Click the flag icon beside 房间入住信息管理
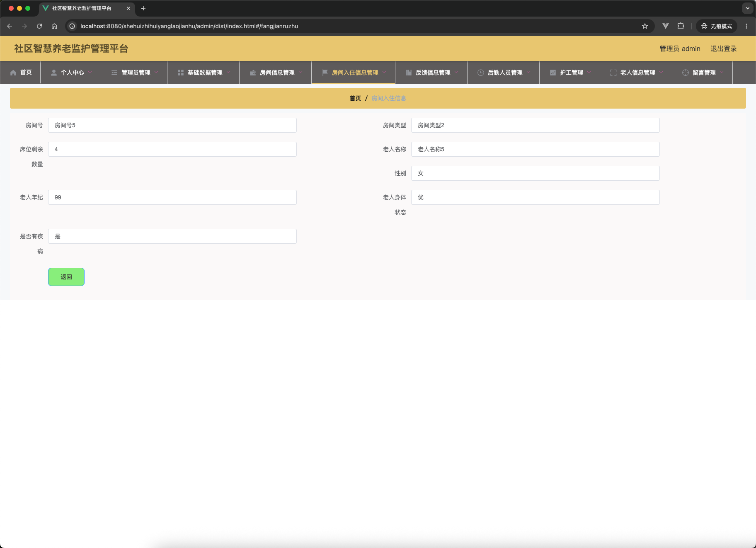Screen dimensions: 756x548 325,73
